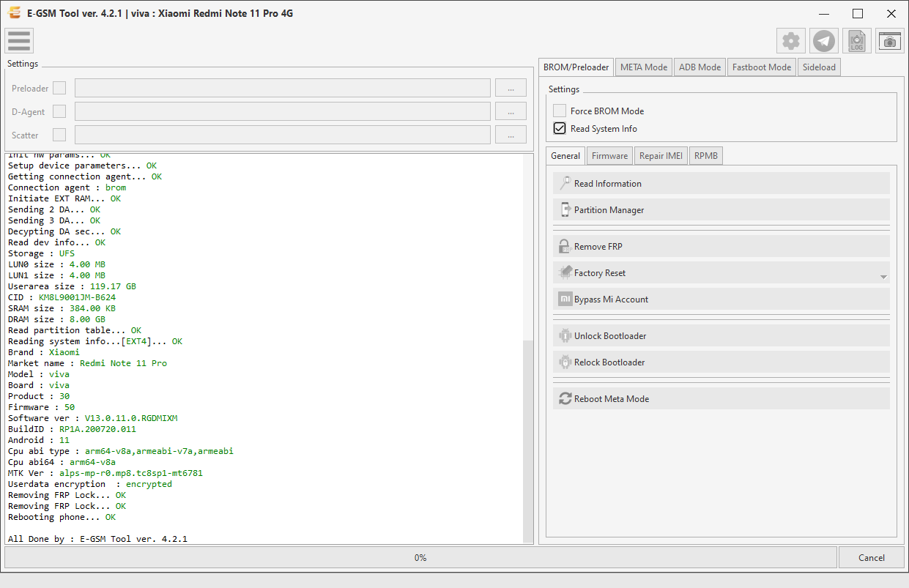This screenshot has width=909, height=588.
Task: Click log line 'CID : KM8L9001JM-B624'
Action: point(62,297)
